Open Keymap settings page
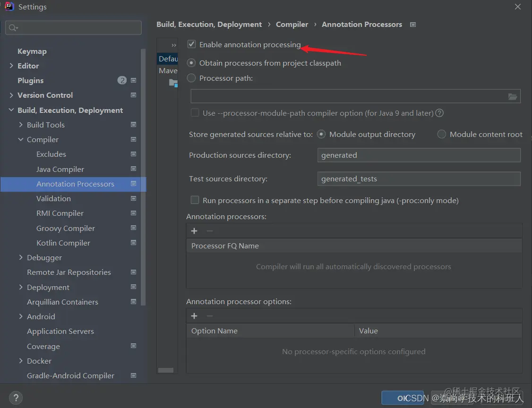This screenshot has width=532, height=408. click(x=32, y=51)
